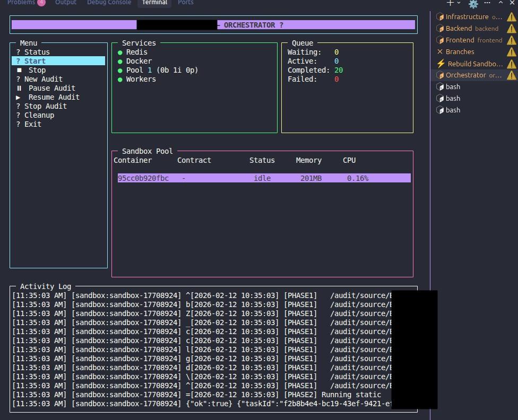Click the Redis service status line
Screen dimensions: 518x420
coord(133,52)
